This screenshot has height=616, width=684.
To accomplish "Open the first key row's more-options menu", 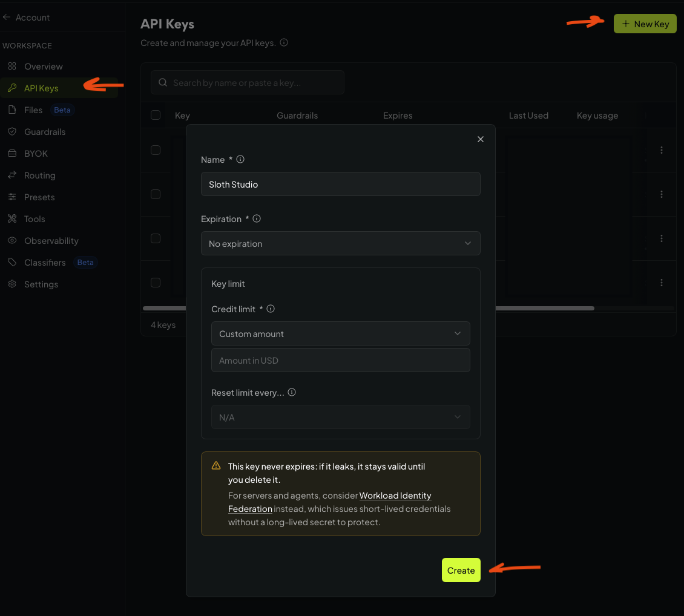I will [662, 150].
